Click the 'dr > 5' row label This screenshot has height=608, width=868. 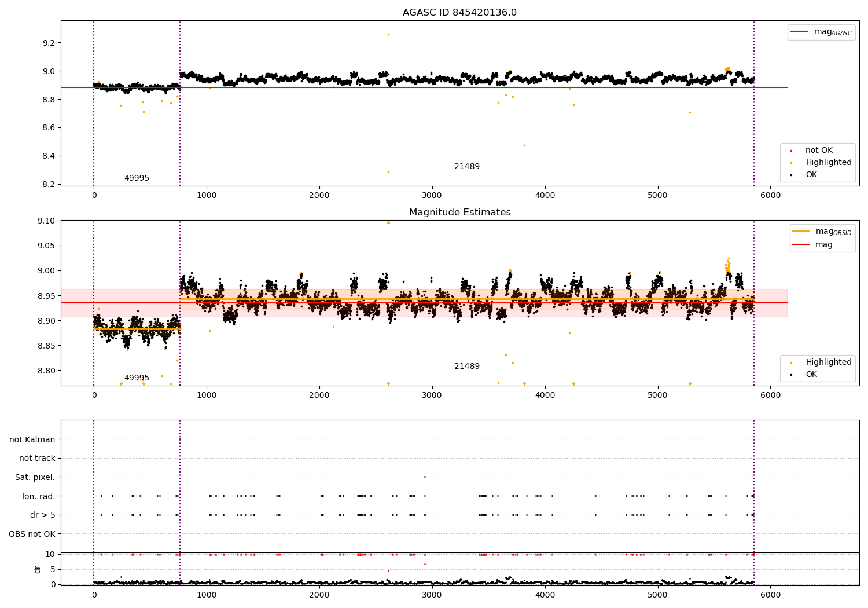point(43,515)
